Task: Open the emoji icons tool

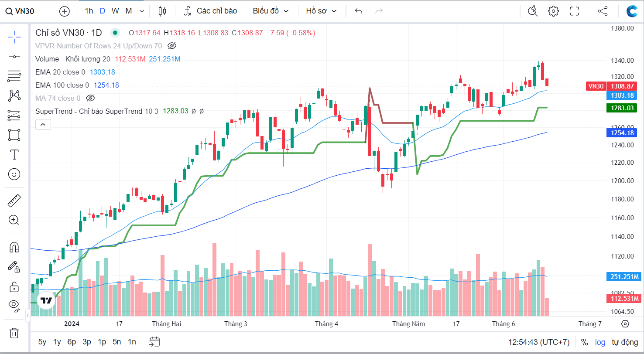Action: [14, 174]
